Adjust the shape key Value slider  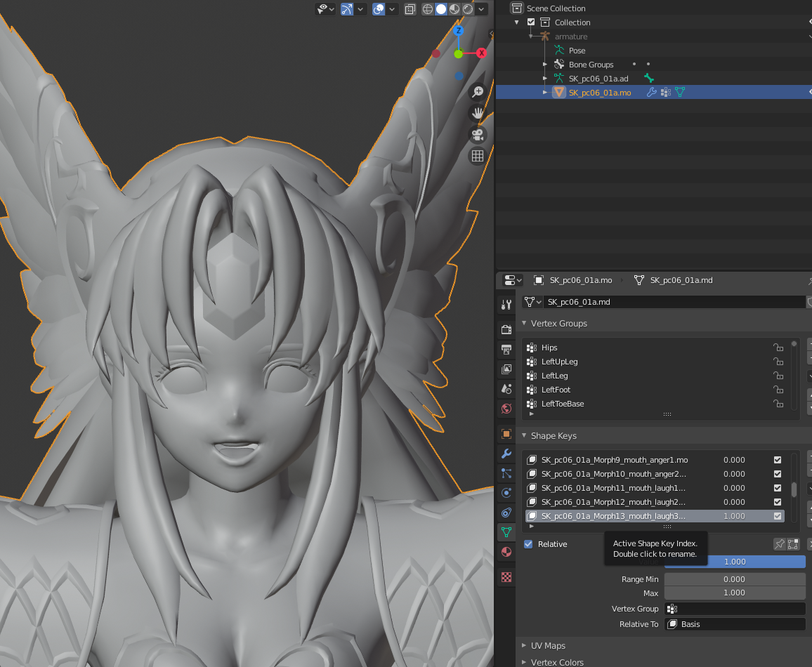[x=735, y=562]
